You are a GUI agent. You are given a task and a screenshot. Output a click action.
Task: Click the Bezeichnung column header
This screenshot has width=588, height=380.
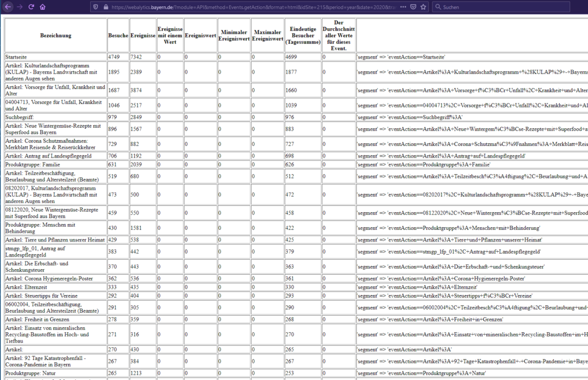tap(56, 35)
